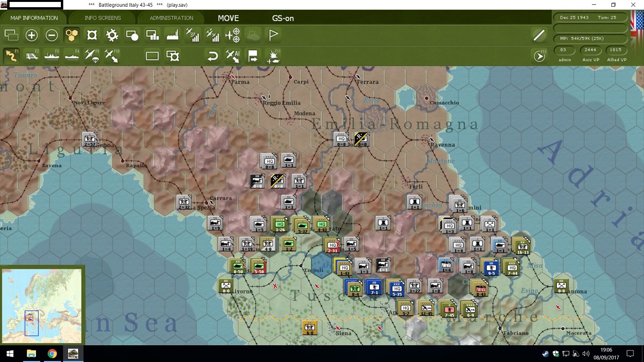
Task: Switch to the Administration tab
Action: tap(171, 18)
